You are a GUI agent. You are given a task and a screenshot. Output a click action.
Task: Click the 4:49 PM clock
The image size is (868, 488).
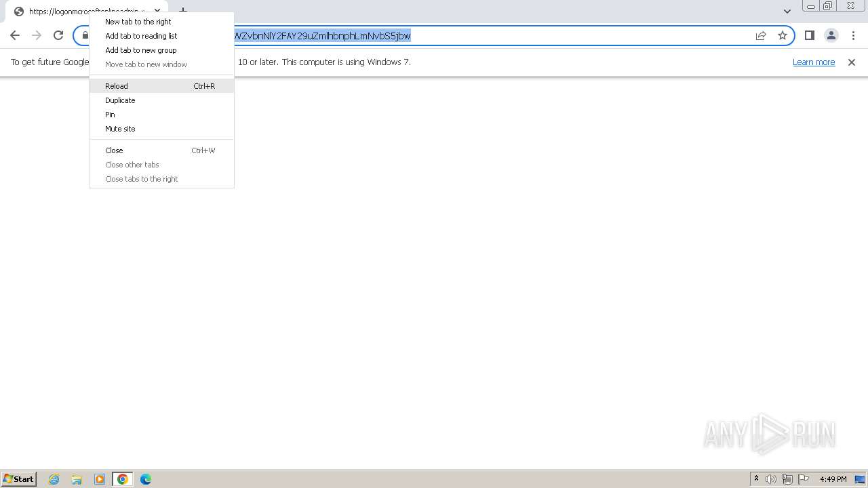coord(833,479)
